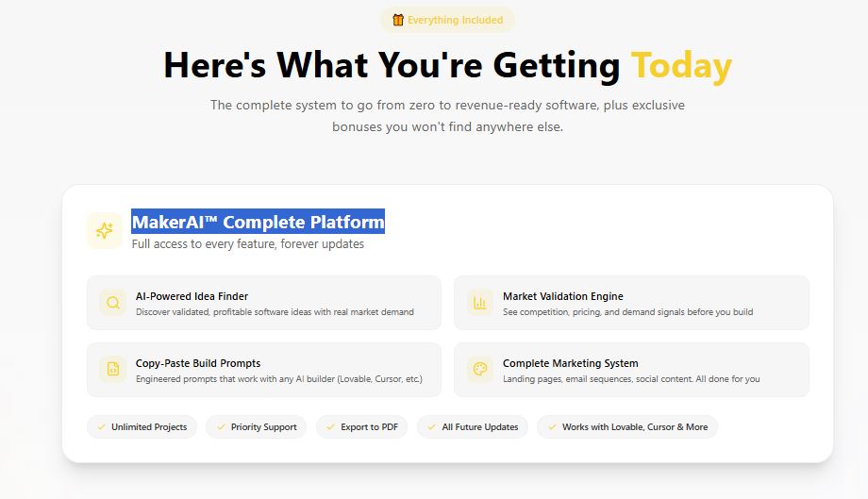Viewport: 868px width, 499px height.
Task: Click the bar chart icon for Market Validation Engine
Action: pos(479,303)
